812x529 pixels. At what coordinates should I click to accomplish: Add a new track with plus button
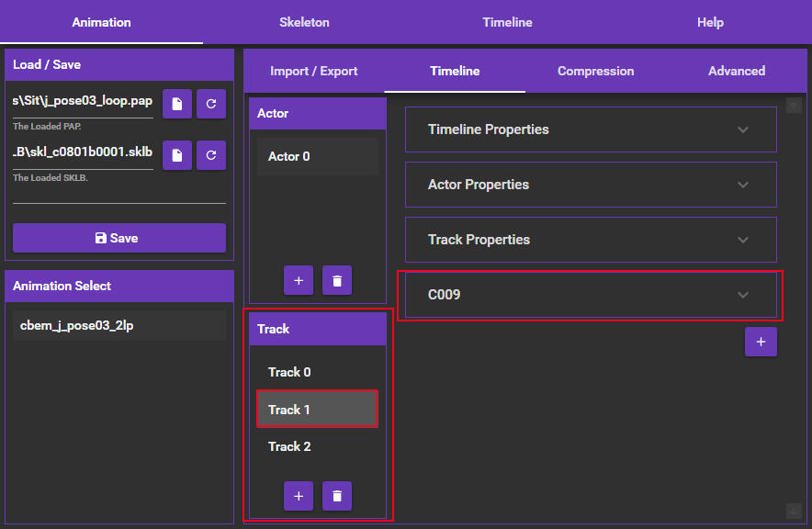point(299,496)
